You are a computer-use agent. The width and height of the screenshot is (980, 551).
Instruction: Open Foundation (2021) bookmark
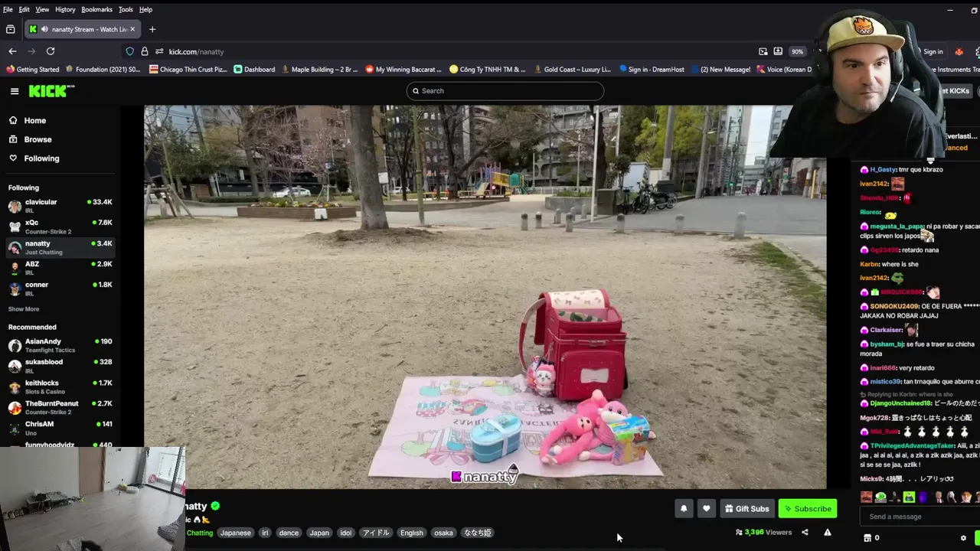pos(103,69)
